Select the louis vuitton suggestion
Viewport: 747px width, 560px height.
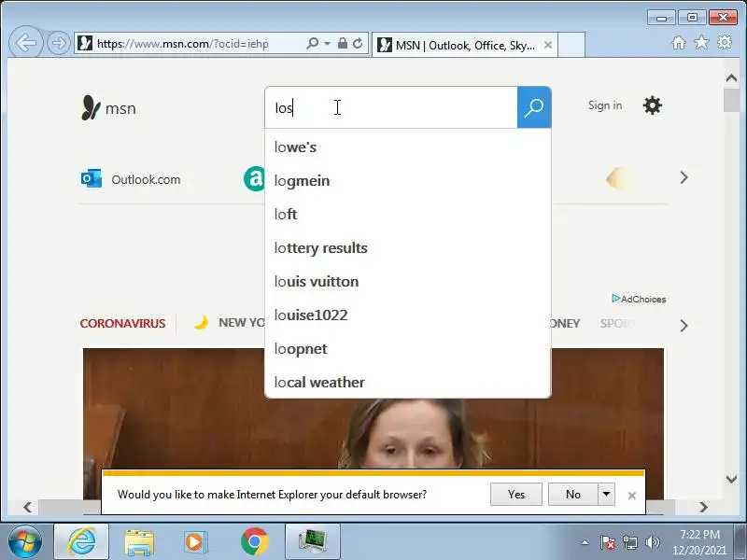pyautogui.click(x=408, y=282)
